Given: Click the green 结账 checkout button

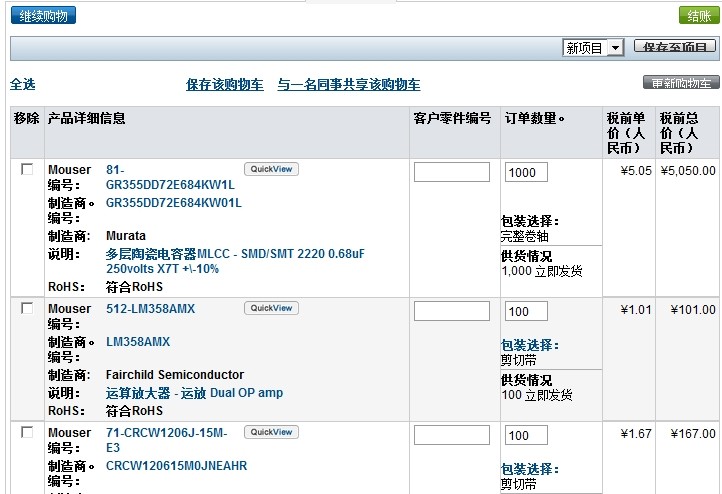Looking at the screenshot, I should click(x=699, y=16).
